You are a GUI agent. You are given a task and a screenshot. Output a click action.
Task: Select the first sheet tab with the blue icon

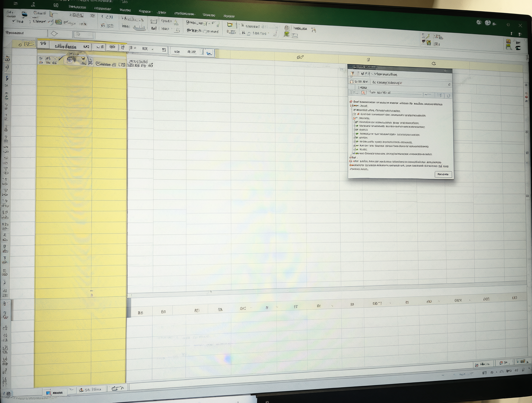click(x=55, y=393)
